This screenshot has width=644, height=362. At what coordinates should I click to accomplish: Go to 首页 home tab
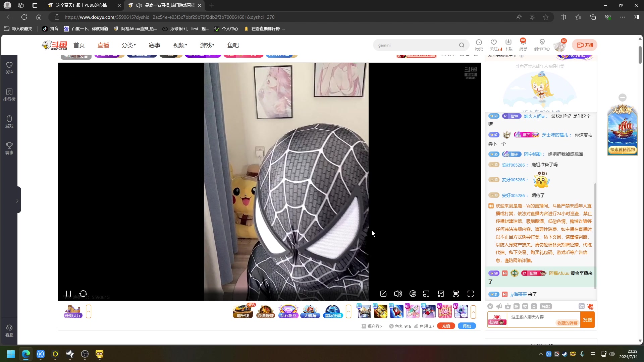(79, 45)
